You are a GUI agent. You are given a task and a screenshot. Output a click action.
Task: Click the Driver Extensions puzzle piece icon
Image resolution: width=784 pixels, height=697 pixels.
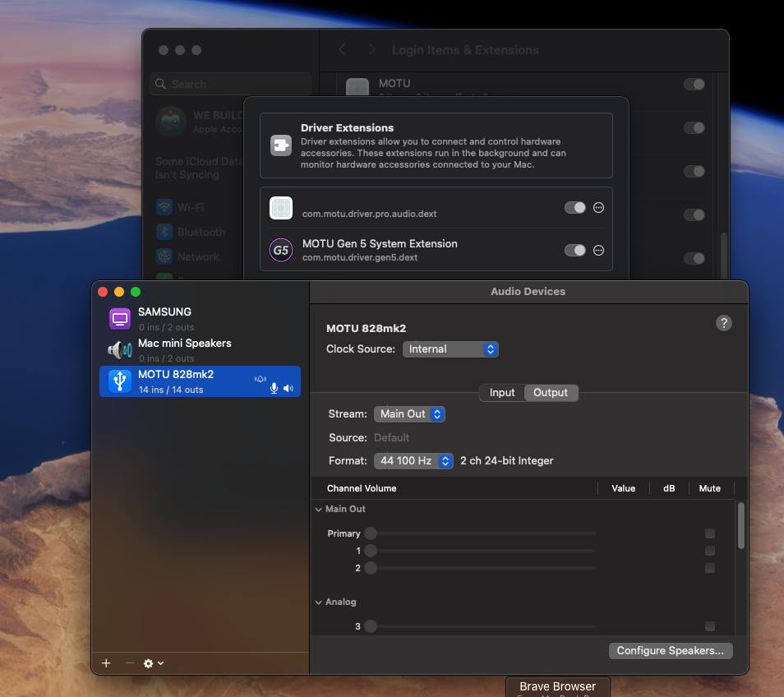[x=281, y=145]
